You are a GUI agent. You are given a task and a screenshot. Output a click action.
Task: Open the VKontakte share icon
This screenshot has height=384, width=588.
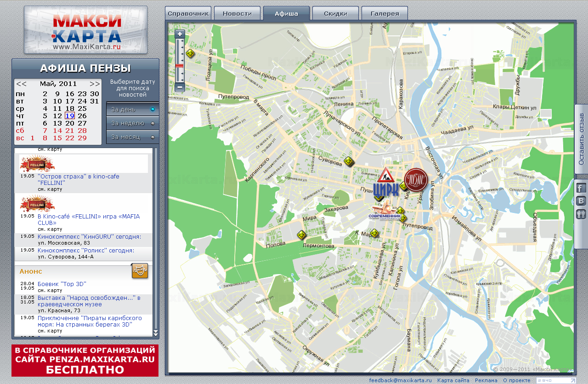(x=581, y=201)
